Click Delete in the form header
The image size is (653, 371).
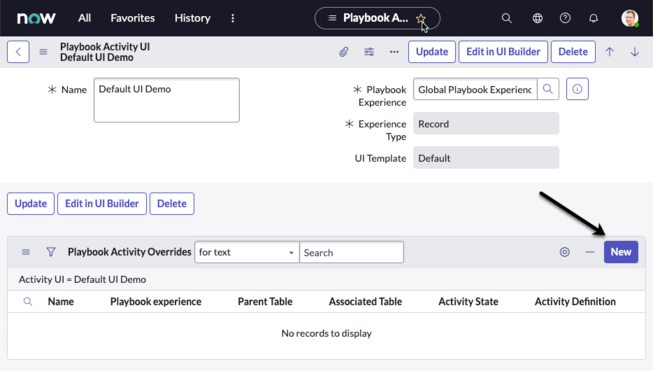click(x=573, y=52)
